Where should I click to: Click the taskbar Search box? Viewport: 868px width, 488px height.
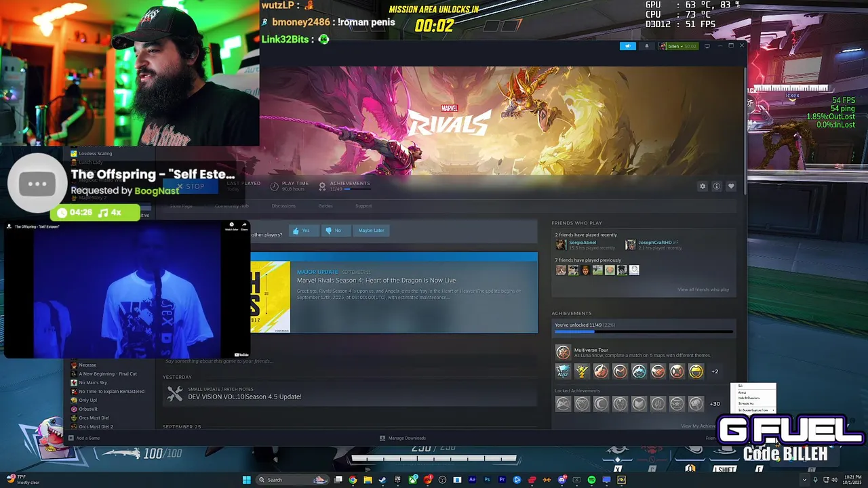[x=293, y=480]
